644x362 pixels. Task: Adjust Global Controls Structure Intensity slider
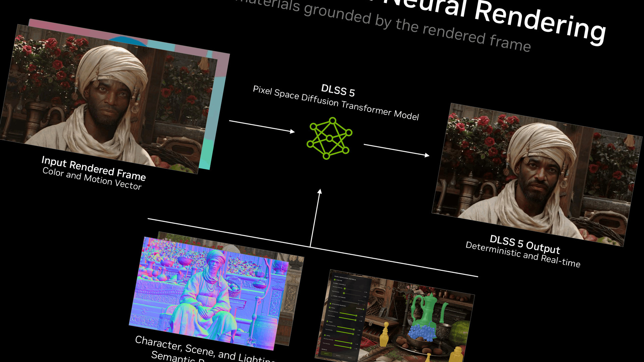(353, 290)
